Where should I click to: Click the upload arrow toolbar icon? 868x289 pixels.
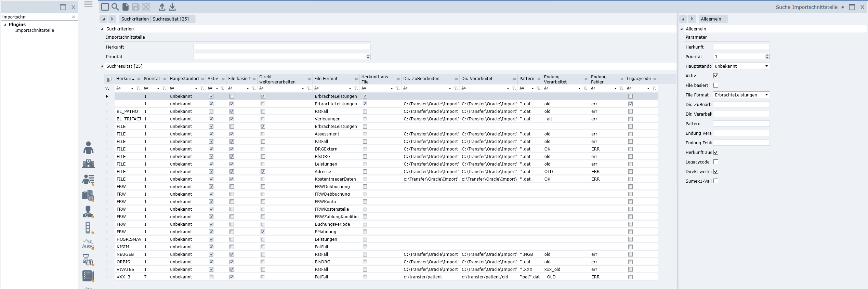[x=162, y=7]
